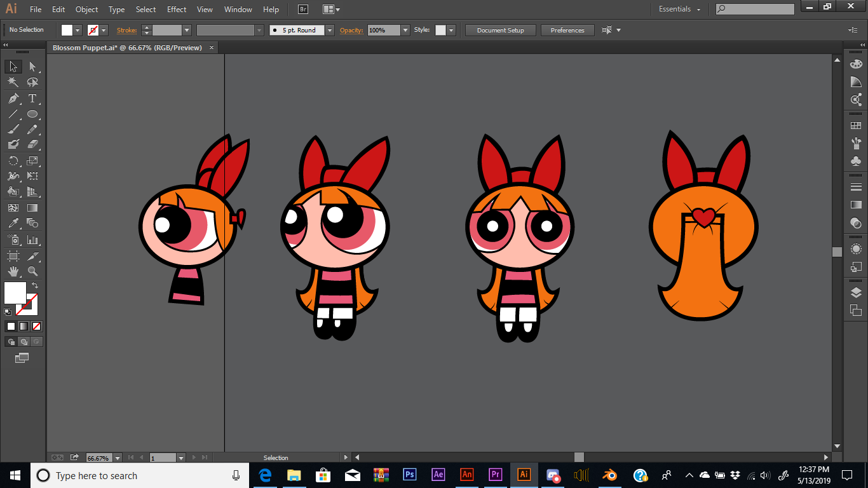Select the Slice tool
Viewport: 868px width, 488px height.
point(32,256)
